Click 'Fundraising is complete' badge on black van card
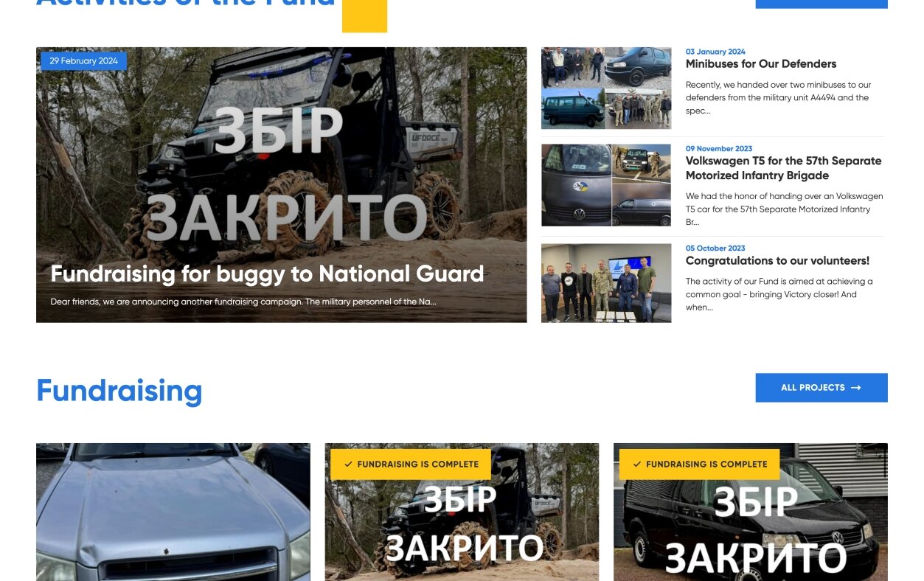 [699, 465]
